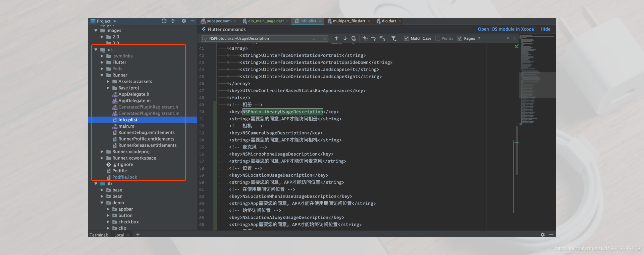Close the pubspec.yaml tab
The height and width of the screenshot is (255, 644).
click(235, 21)
